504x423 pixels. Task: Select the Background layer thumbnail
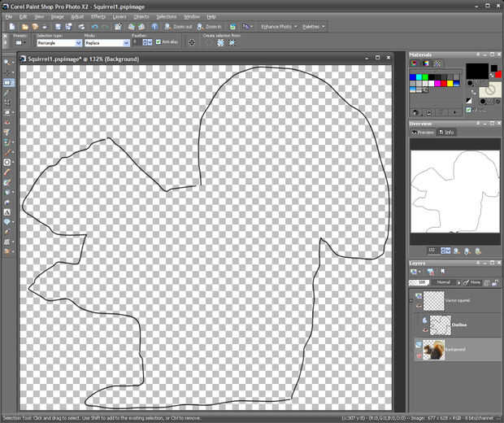click(x=432, y=350)
